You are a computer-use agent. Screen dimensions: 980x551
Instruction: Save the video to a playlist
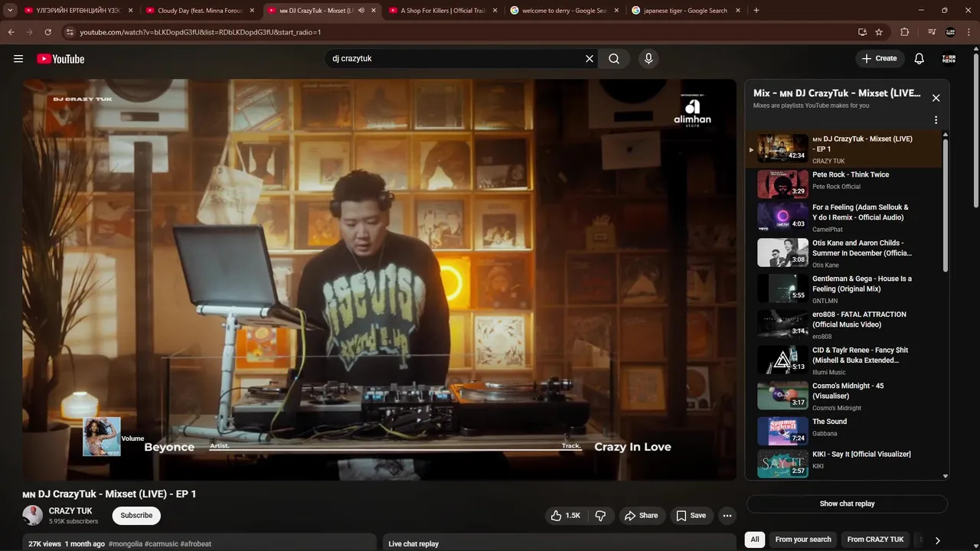[691, 516]
